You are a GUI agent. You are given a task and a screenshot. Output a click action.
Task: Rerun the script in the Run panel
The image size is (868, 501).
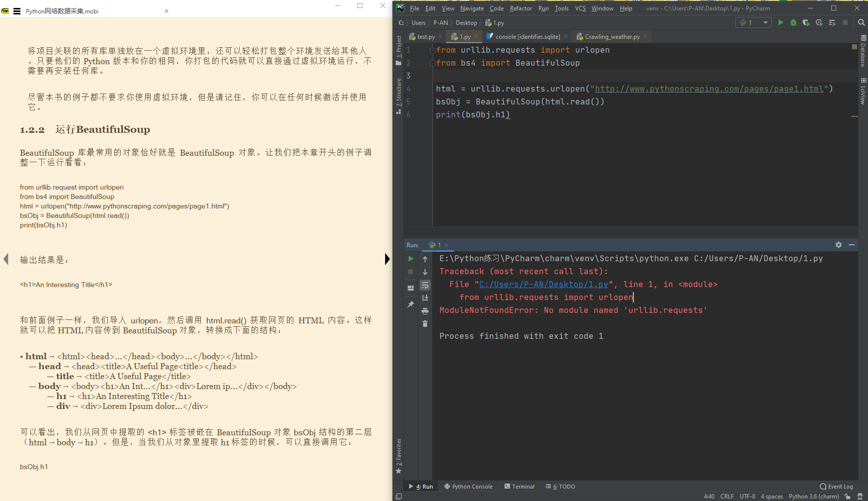point(411,259)
